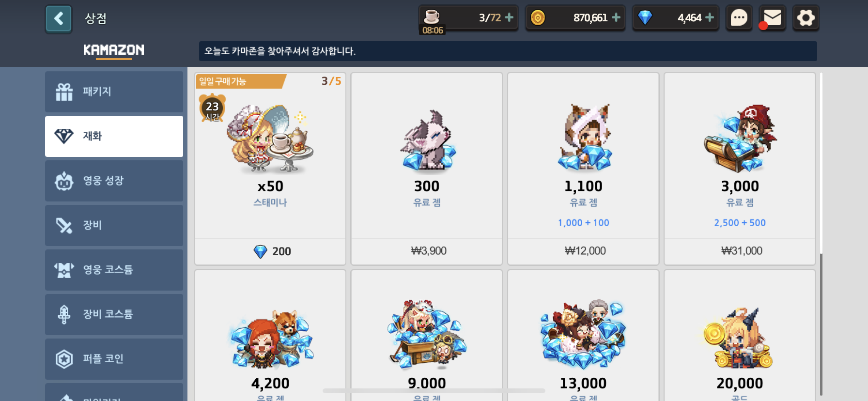
Task: Purchase 3,000 유료 젬 for ₩31,000
Action: pos(740,169)
